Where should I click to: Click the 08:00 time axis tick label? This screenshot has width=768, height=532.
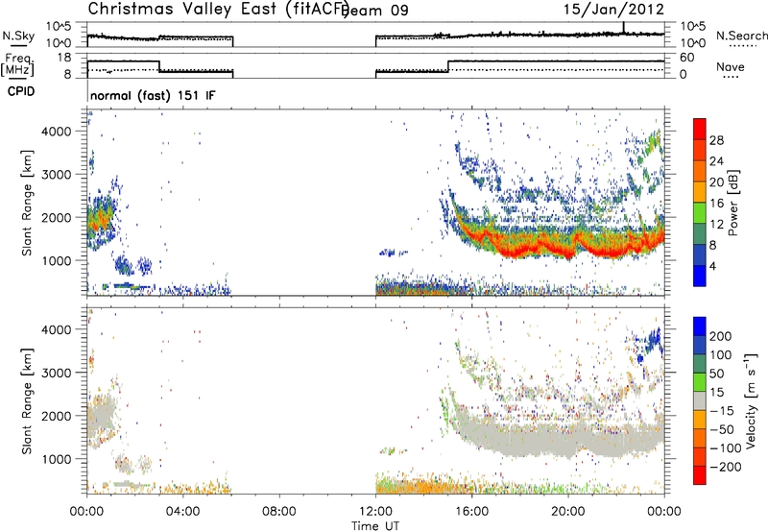click(x=279, y=512)
